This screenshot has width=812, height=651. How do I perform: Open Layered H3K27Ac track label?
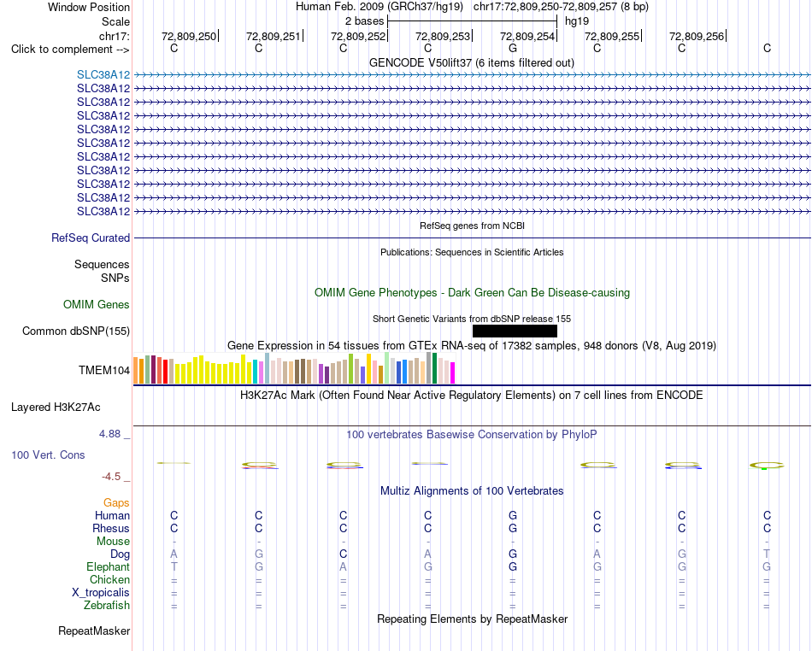[56, 408]
